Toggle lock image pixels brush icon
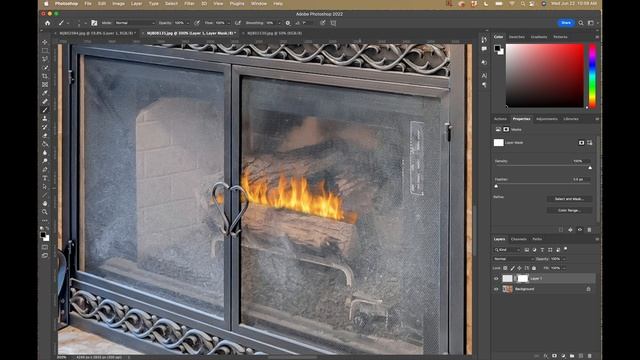640x360 pixels. click(x=512, y=268)
